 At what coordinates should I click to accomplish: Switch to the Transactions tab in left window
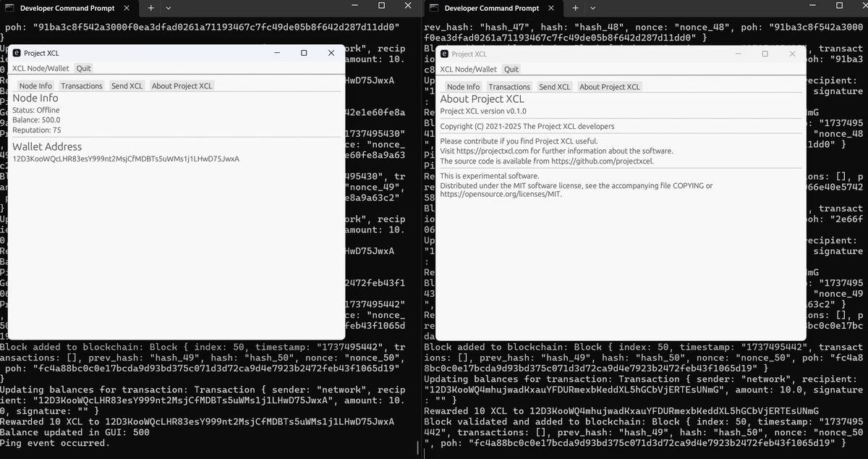(82, 85)
